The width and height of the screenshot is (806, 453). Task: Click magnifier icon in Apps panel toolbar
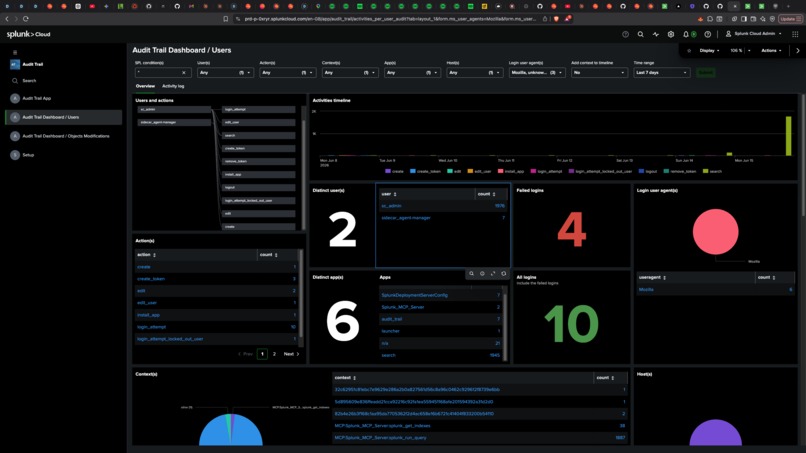click(471, 274)
